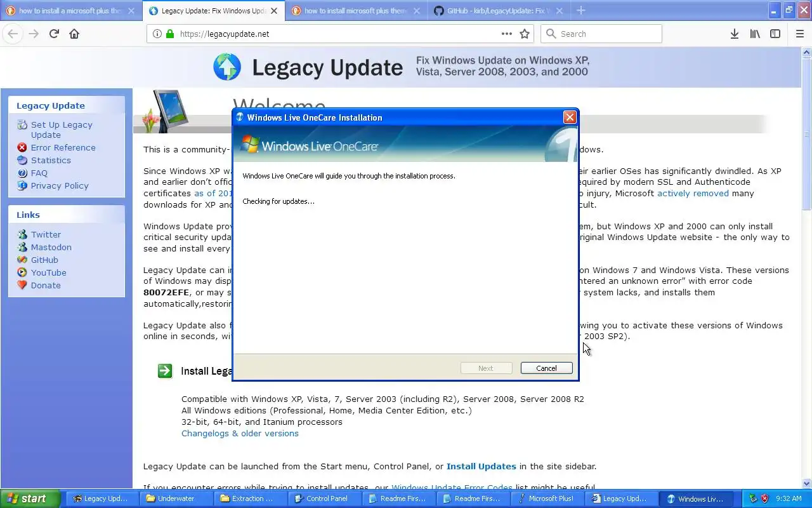Switch to Control Panel taskbar button

click(x=324, y=498)
